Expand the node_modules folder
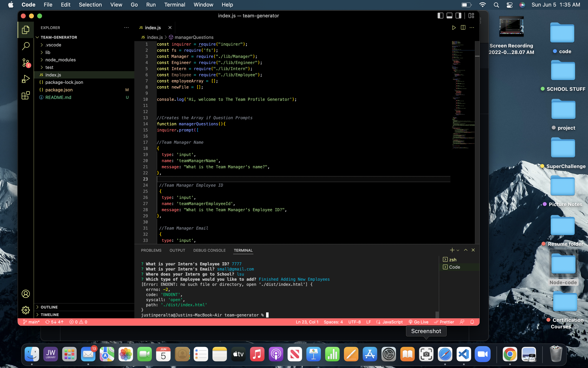The image size is (588, 368). click(x=84, y=60)
